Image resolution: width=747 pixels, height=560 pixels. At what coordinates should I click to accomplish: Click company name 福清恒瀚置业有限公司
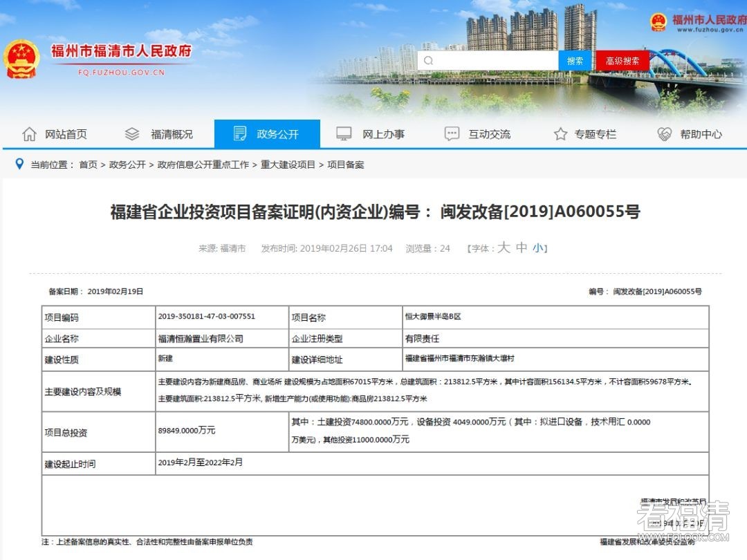click(x=201, y=339)
